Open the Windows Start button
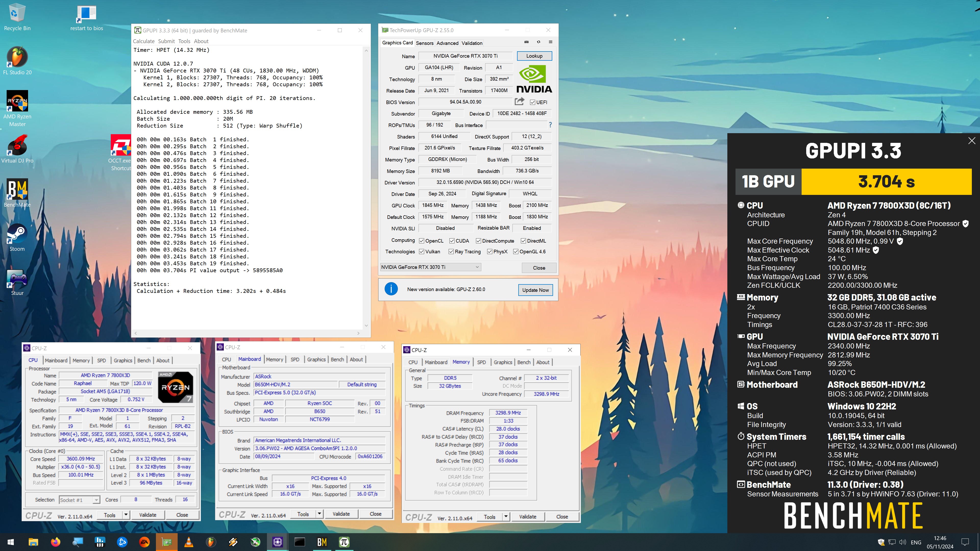 (x=11, y=542)
